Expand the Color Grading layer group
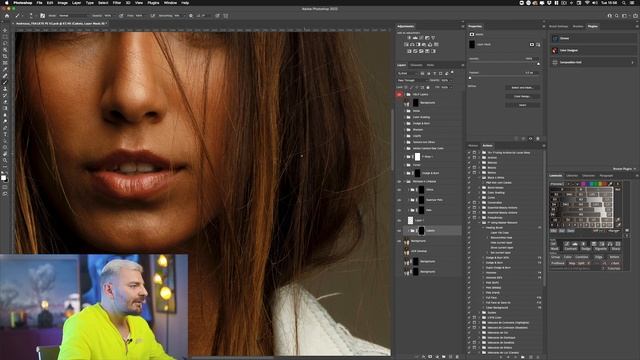 (404, 117)
